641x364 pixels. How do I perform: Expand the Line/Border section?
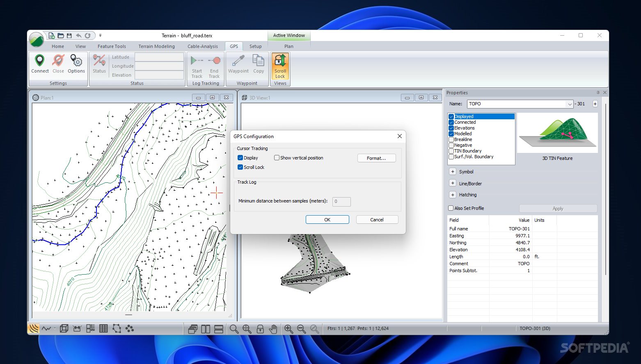(453, 183)
